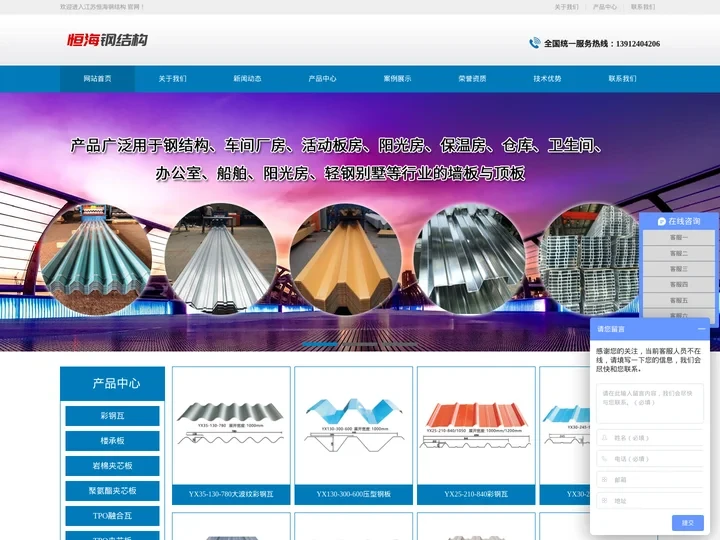Contact 客服四 in online consultation
The image size is (720, 540).
(679, 284)
